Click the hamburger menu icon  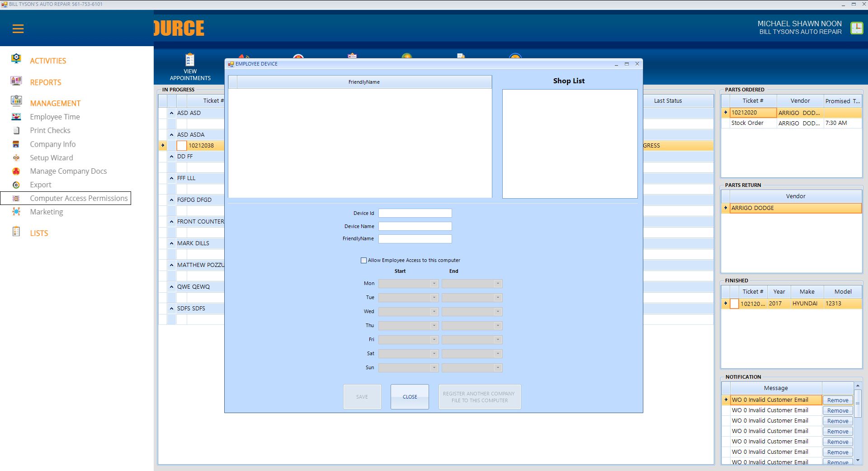[x=18, y=29]
